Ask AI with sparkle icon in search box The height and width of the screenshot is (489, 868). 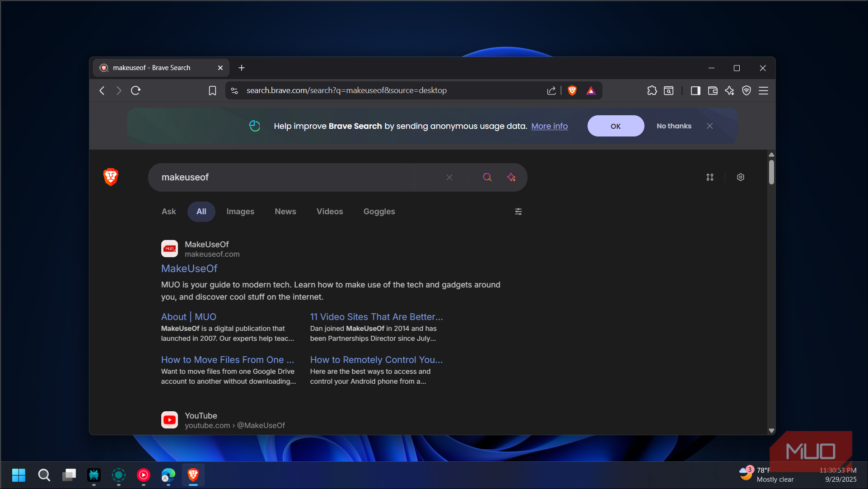[x=511, y=177]
